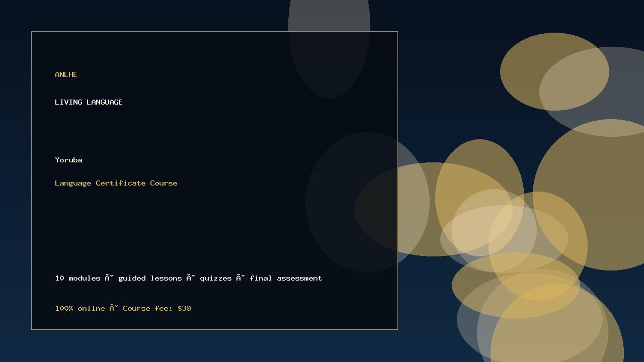Select the 100% online course fee line
This screenshot has width=644, height=362.
tap(123, 308)
